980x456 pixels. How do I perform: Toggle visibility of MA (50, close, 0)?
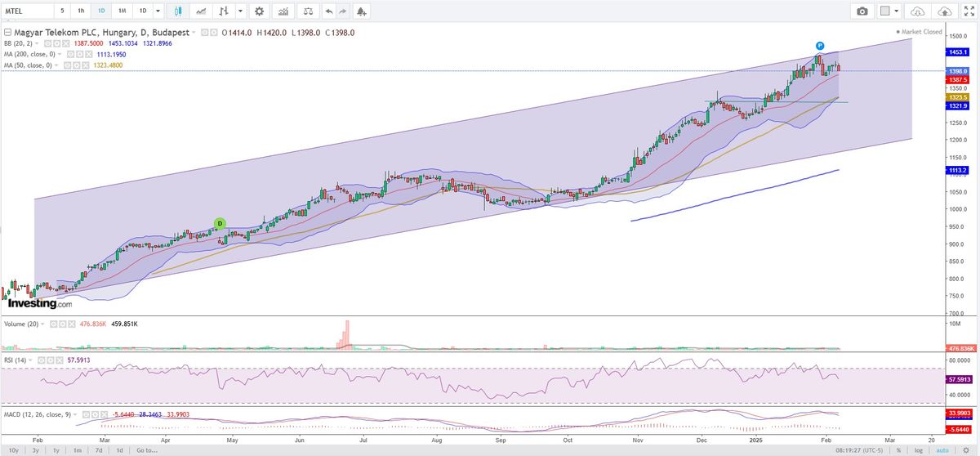67,65
